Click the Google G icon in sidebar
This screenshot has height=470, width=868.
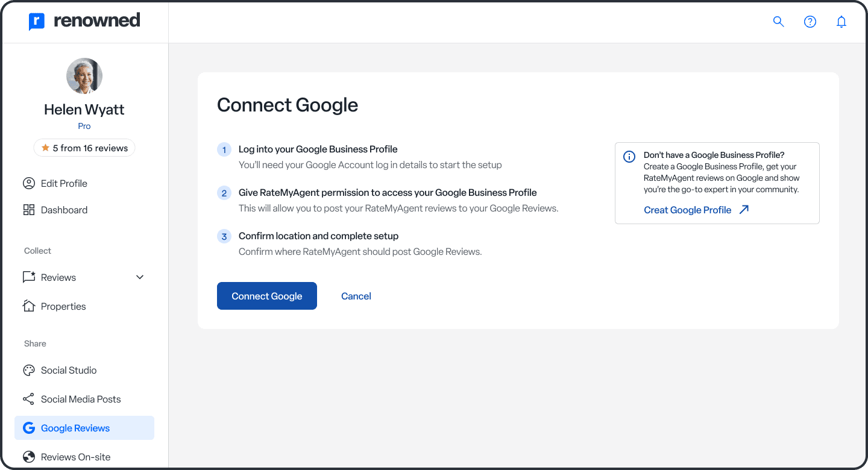(29, 428)
